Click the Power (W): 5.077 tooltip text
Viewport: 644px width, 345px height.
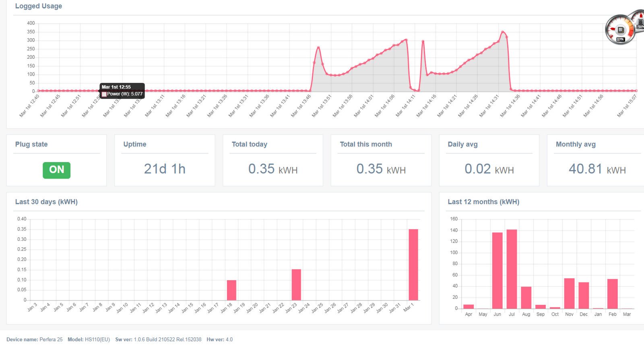coord(125,94)
